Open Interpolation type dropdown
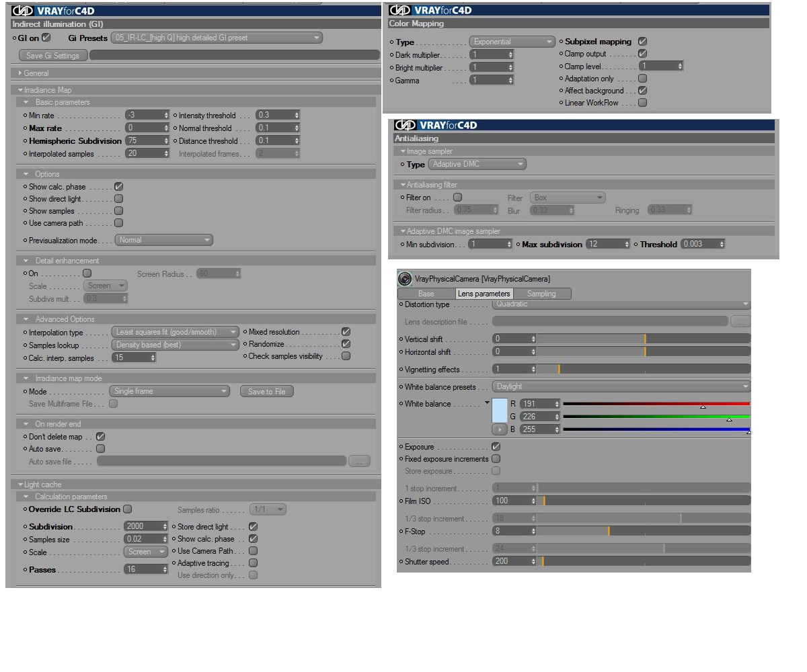Viewport: 807px width, 672px height. tap(175, 332)
